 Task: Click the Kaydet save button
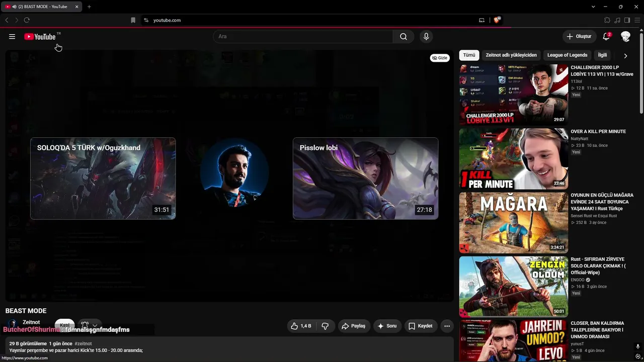coord(420,326)
